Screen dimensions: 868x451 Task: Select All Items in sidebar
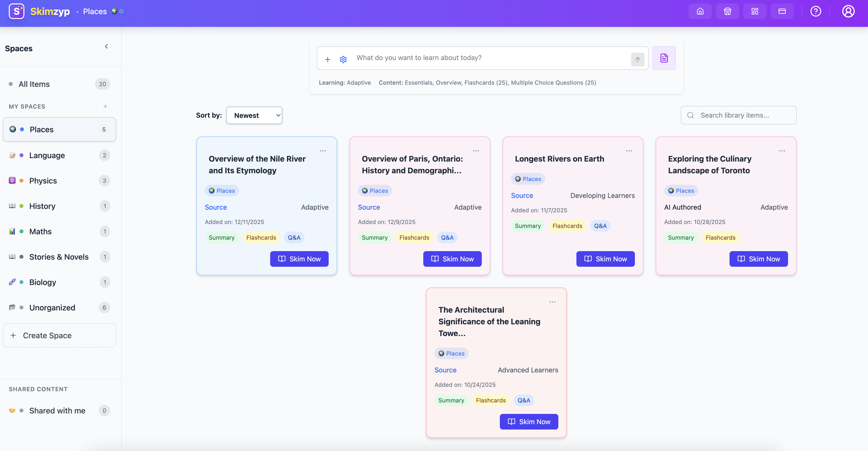pyautogui.click(x=34, y=84)
